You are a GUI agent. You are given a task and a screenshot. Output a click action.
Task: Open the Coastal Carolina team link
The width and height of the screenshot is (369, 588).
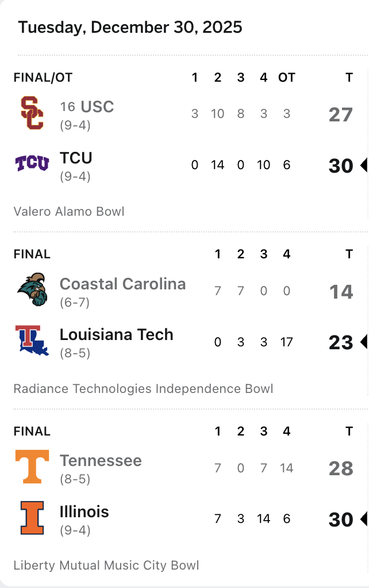point(122,284)
